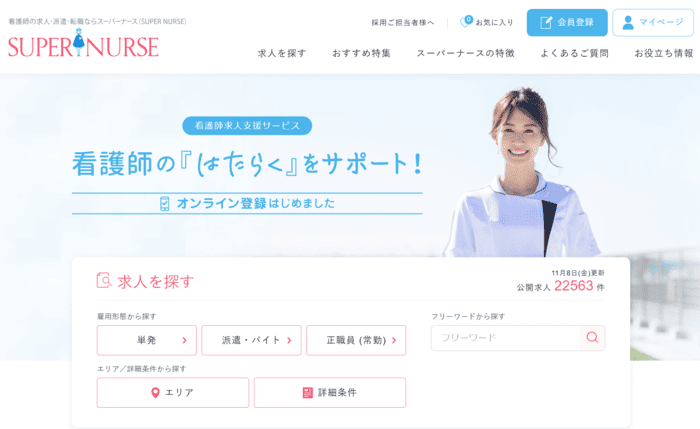The width and height of the screenshot is (700, 429).
Task: Click the smartphone icon beside オンライン登録
Action: (165, 204)
